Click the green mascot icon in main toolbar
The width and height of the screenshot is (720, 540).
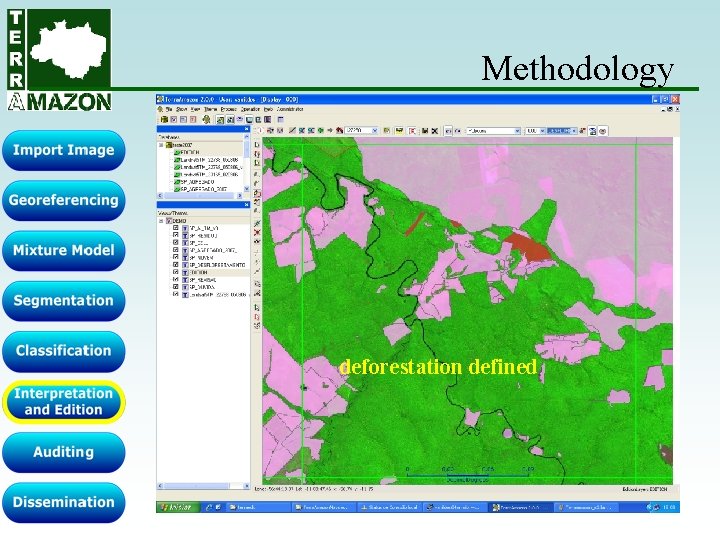(x=207, y=119)
